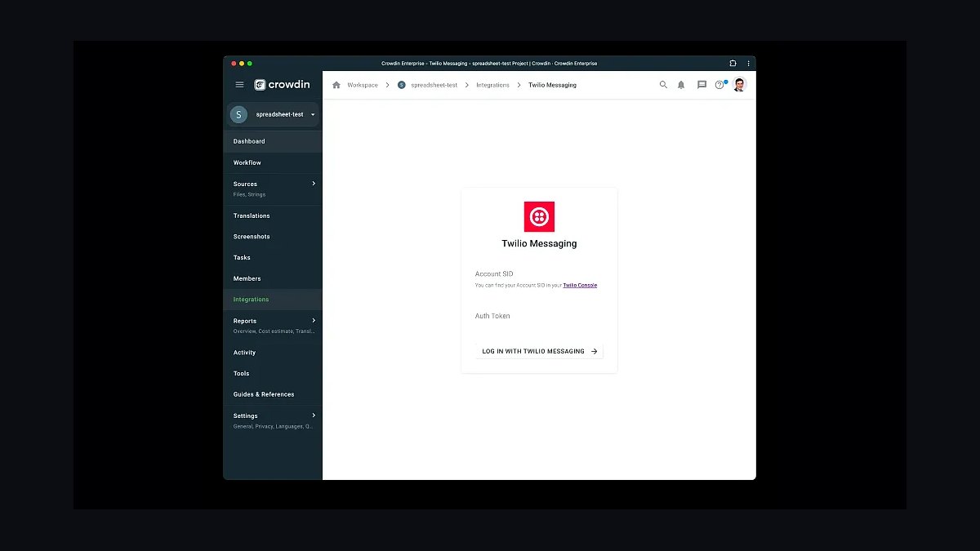The width and height of the screenshot is (980, 551).
Task: Open notifications bell
Action: [681, 85]
